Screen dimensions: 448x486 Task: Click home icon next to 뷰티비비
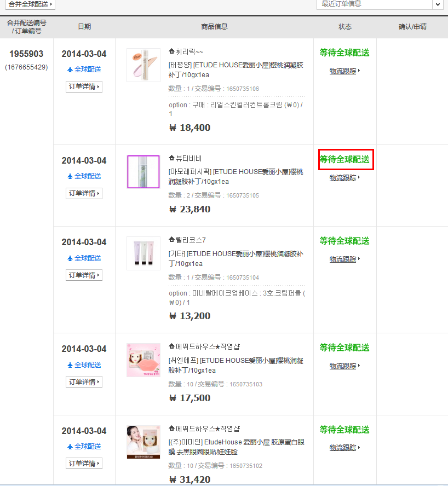pyautogui.click(x=171, y=158)
